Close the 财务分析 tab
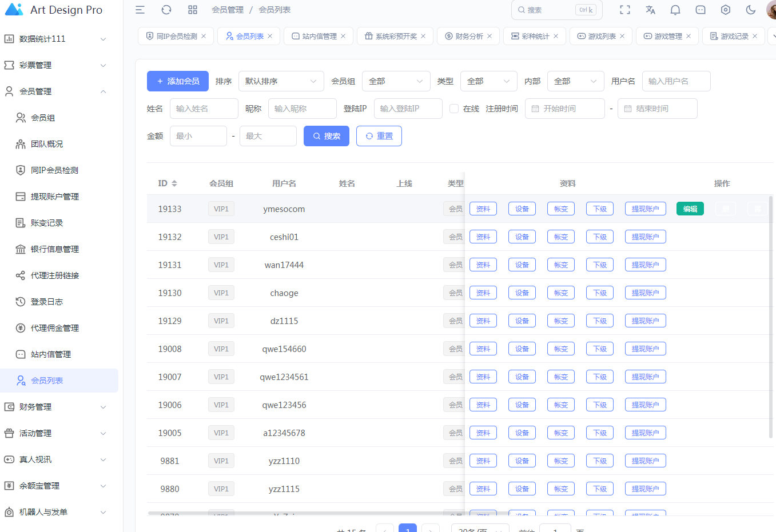Image resolution: width=776 pixels, height=532 pixels. (489, 36)
